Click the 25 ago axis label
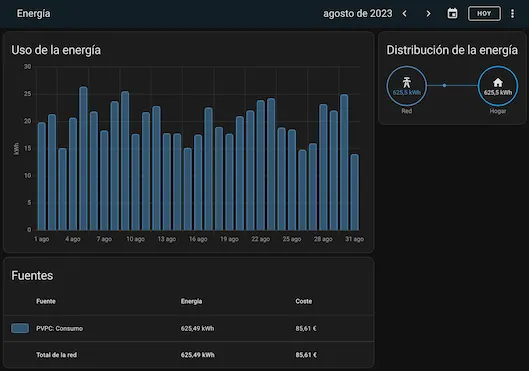Image resolution: width=529 pixels, height=371 pixels. (292, 239)
